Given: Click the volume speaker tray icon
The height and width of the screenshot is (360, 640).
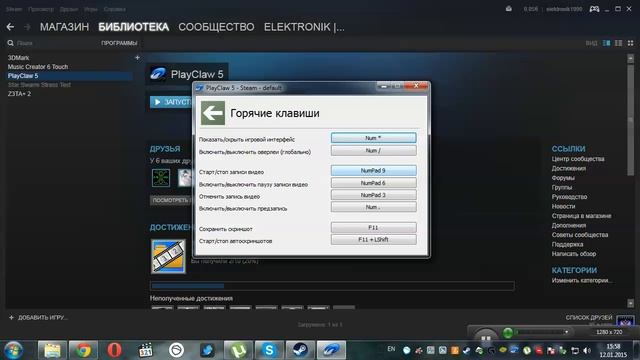Looking at the screenshot, I should coord(587,351).
